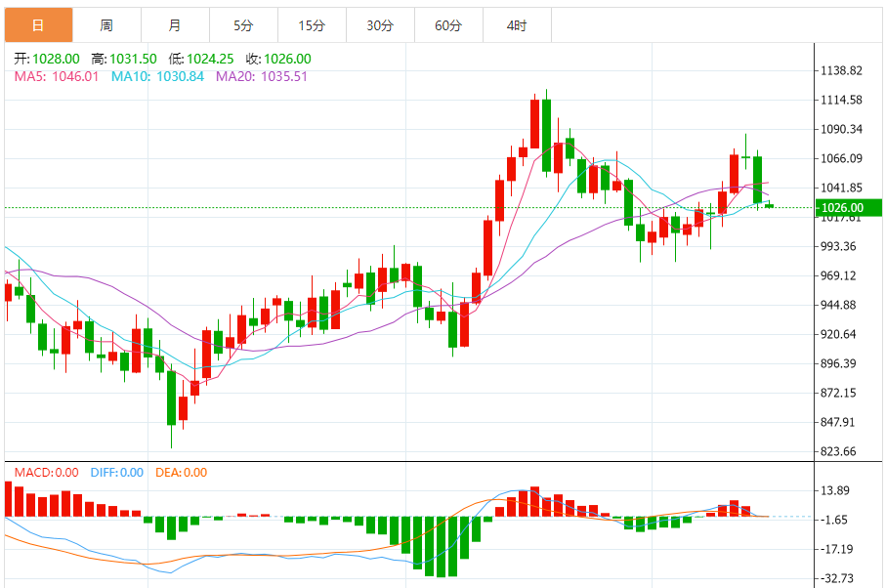Click the 872.15 price axis label
886x588 pixels.
[838, 393]
